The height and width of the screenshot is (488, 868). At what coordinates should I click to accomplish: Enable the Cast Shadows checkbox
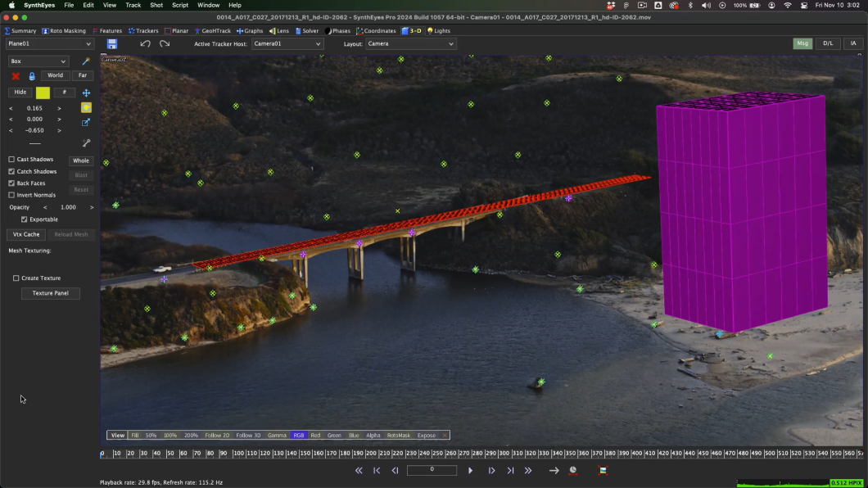[11, 160]
